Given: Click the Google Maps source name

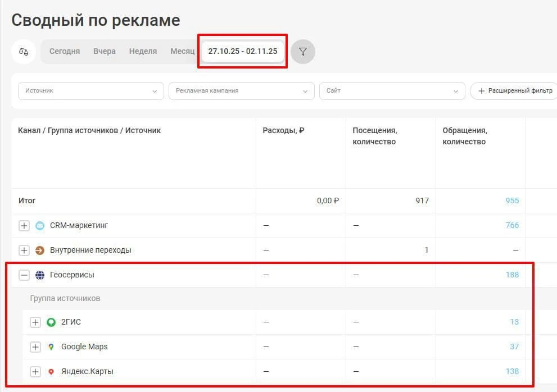Looking at the screenshot, I should click(84, 347).
